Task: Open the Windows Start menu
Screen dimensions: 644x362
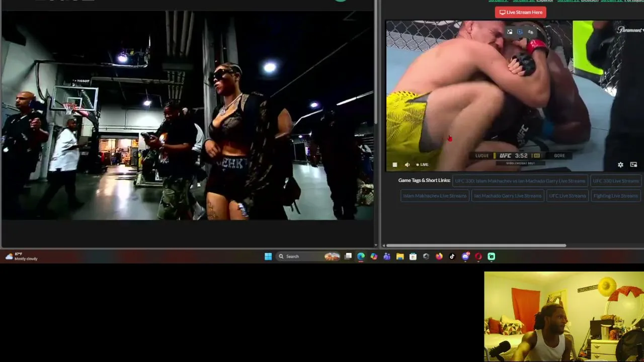Action: [268, 256]
